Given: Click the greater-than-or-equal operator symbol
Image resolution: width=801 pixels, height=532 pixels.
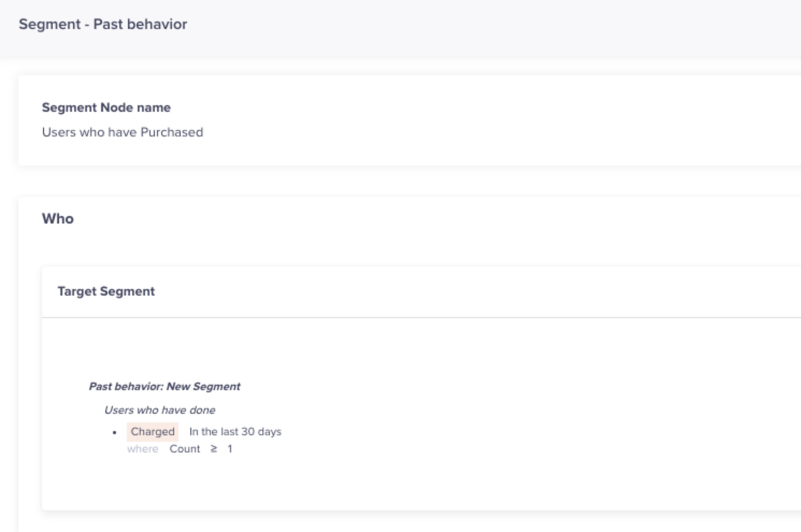Looking at the screenshot, I should coord(214,449).
